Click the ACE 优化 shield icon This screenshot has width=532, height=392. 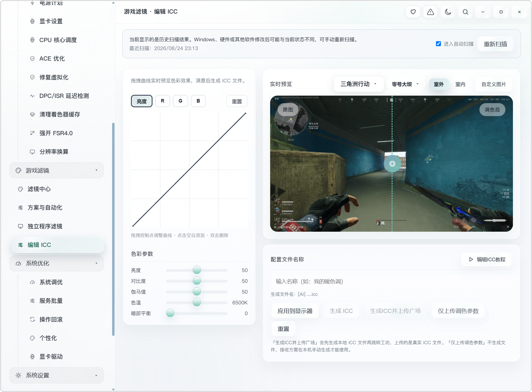(x=32, y=59)
